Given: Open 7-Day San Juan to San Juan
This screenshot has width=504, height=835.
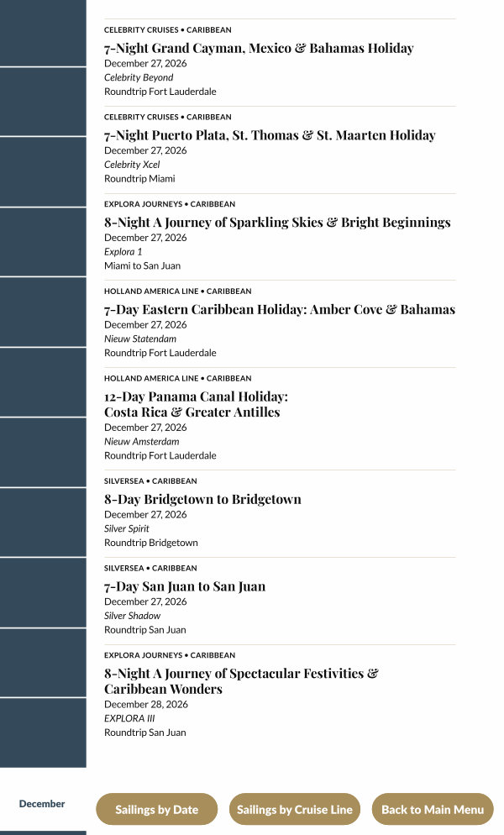Looking at the screenshot, I should click(x=185, y=587).
